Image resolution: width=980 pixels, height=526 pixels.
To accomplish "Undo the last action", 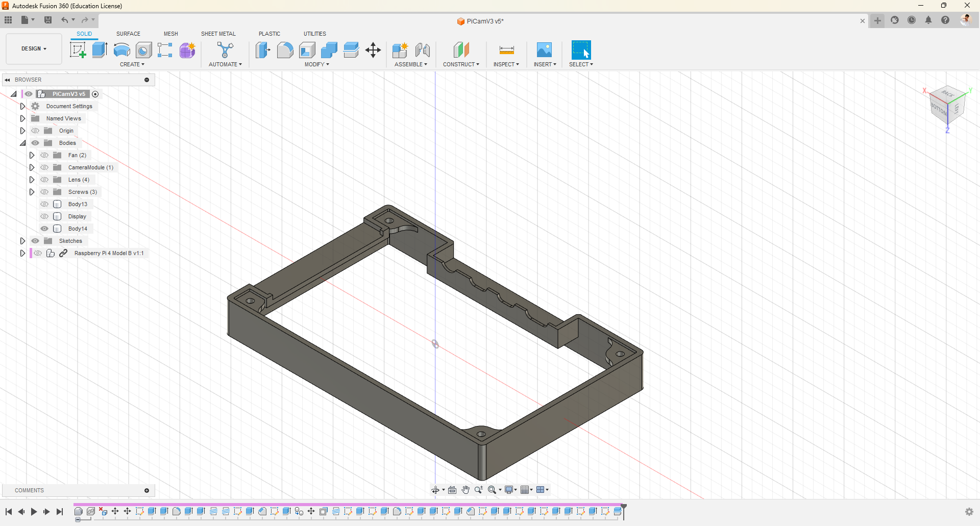I will [x=65, y=20].
